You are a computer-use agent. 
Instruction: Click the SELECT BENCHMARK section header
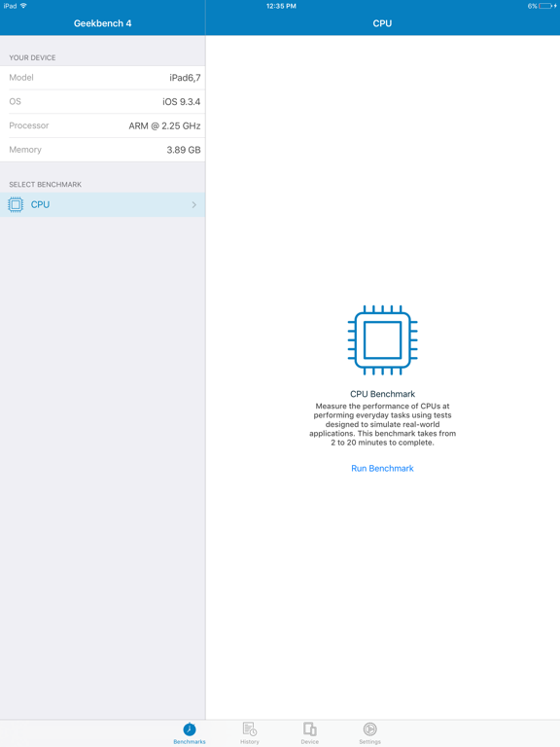pos(46,185)
